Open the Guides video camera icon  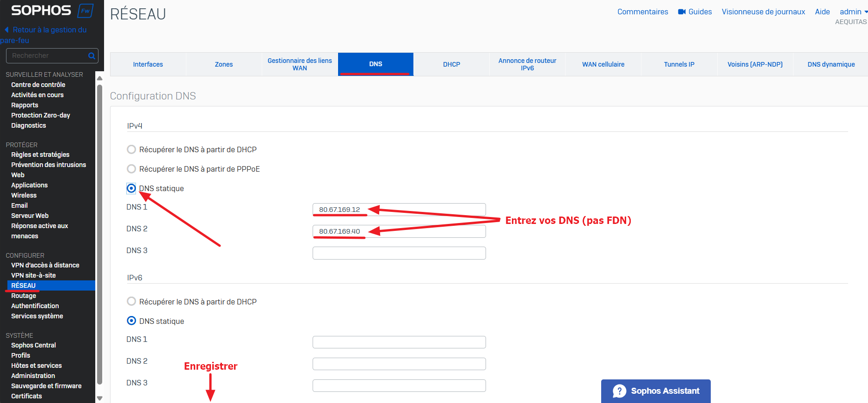coord(682,12)
